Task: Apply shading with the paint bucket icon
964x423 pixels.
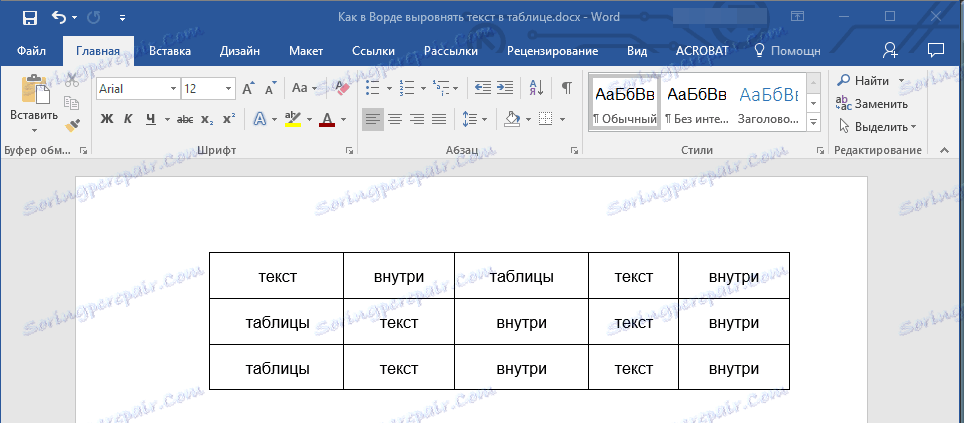Action: coord(512,119)
